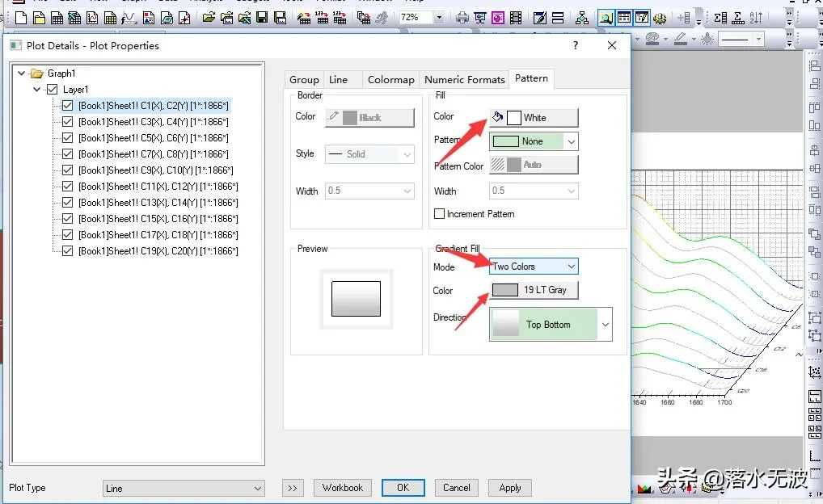
Task: Click the New Layout toolbar icon
Action: [x=149, y=18]
